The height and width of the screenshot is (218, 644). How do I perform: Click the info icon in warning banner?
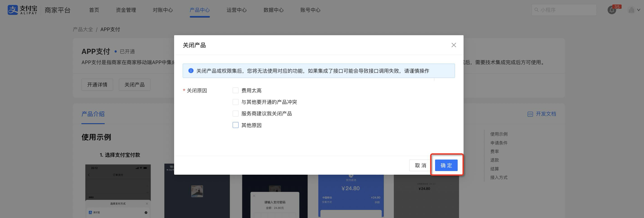coord(191,71)
